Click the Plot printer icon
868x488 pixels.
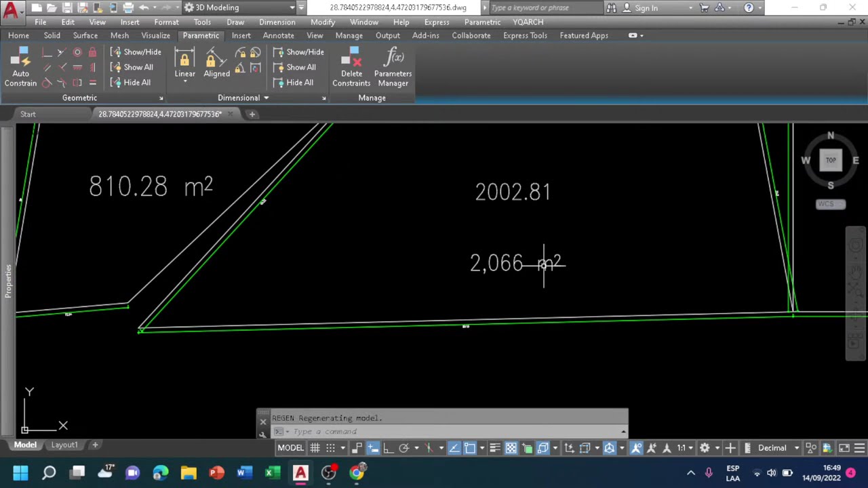tap(127, 7)
